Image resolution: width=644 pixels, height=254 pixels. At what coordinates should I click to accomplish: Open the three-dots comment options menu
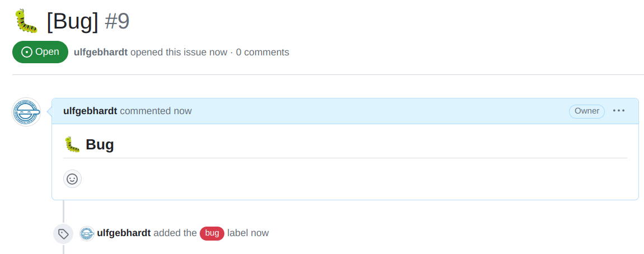[619, 111]
